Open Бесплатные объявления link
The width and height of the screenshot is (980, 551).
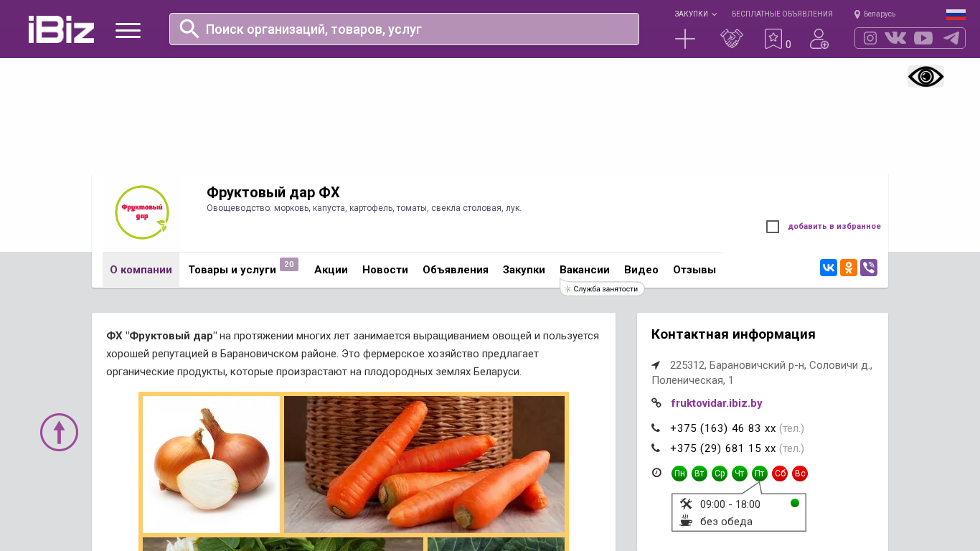(x=782, y=14)
